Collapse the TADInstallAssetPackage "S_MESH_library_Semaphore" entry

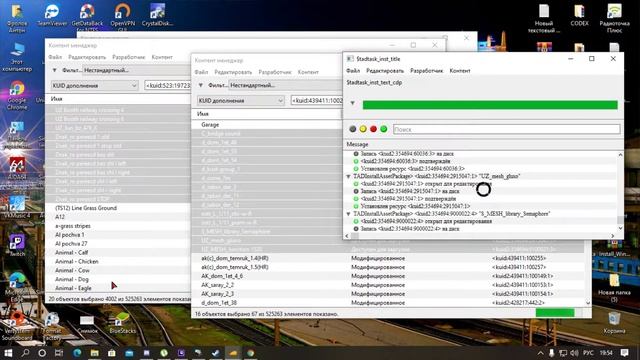click(x=348, y=214)
